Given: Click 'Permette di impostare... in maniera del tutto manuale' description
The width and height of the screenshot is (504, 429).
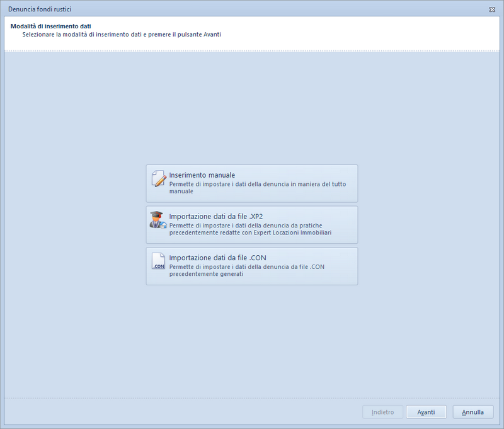Looking at the screenshot, I should 258,188.
